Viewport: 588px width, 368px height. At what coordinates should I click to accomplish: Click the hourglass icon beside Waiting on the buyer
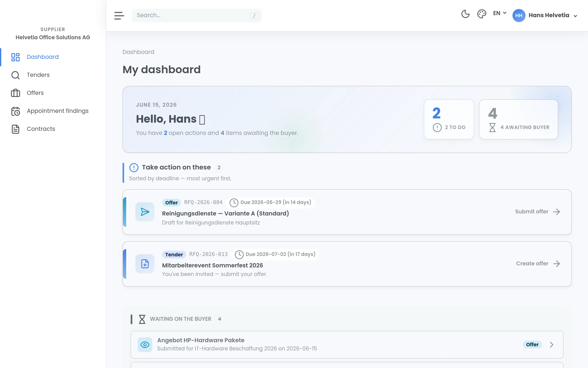click(x=142, y=319)
